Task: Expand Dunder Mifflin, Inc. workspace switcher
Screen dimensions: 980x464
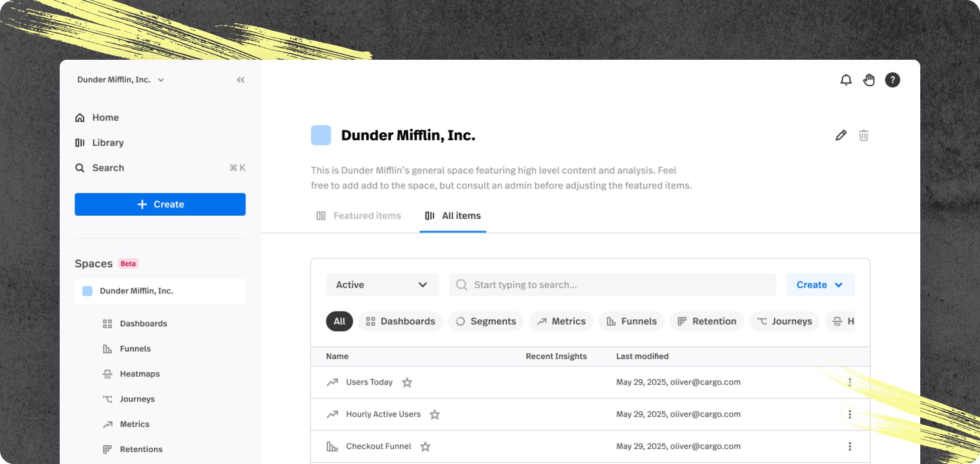Action: click(121, 80)
